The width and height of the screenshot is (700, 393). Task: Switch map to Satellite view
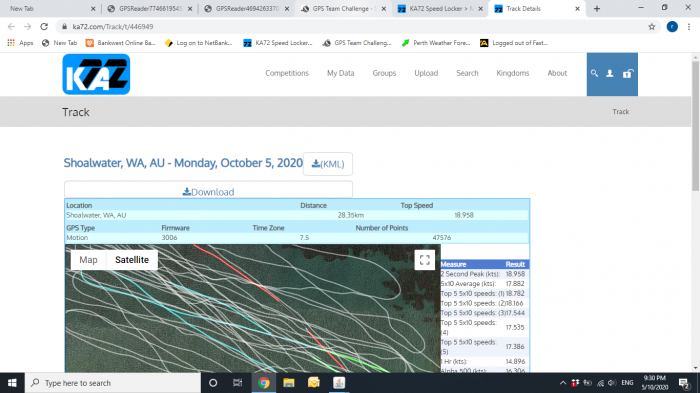point(132,260)
